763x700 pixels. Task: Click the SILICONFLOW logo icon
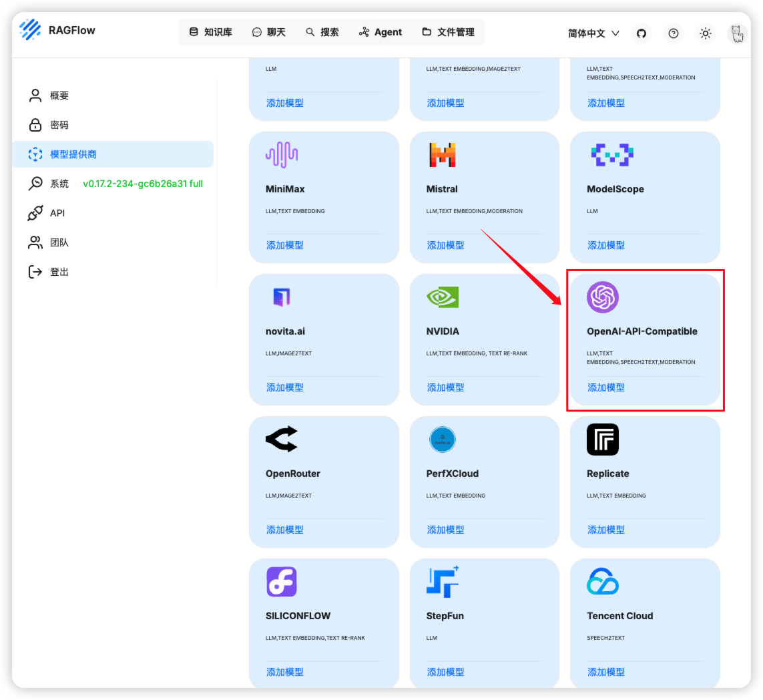282,581
